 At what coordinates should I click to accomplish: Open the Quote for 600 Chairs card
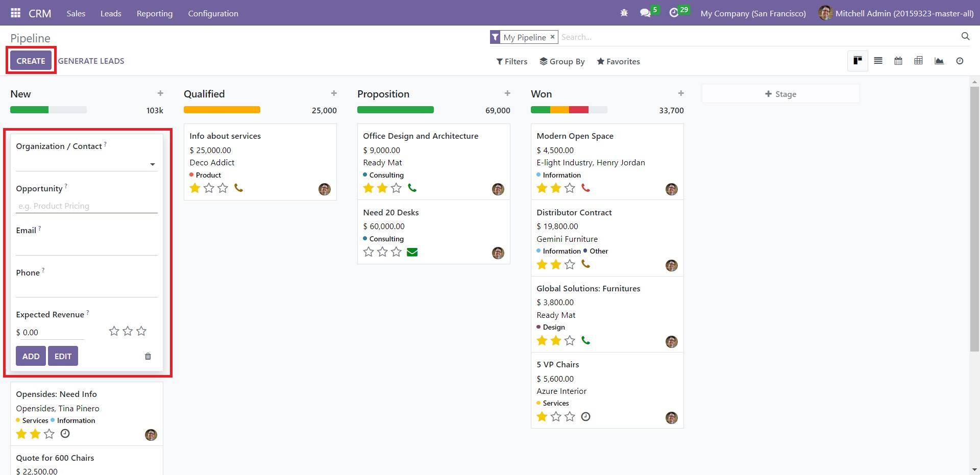tap(87, 461)
